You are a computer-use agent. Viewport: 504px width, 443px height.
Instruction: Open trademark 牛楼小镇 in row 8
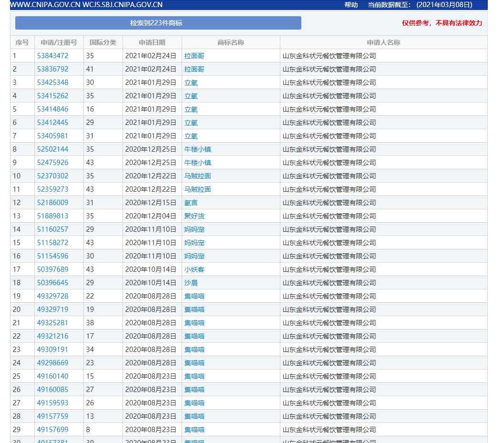click(x=198, y=149)
